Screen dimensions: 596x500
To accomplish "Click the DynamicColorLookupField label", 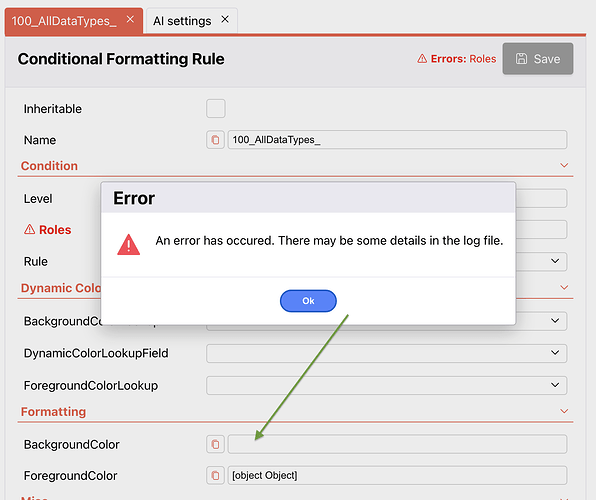I will click(96, 353).
